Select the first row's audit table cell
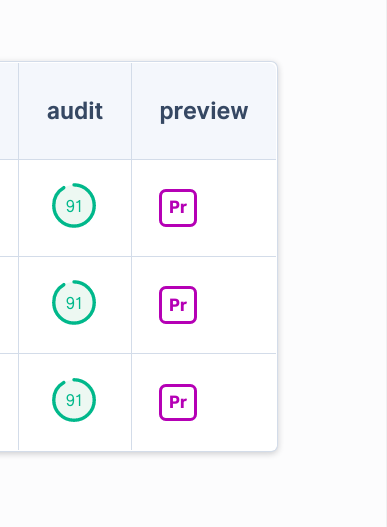 pos(75,208)
